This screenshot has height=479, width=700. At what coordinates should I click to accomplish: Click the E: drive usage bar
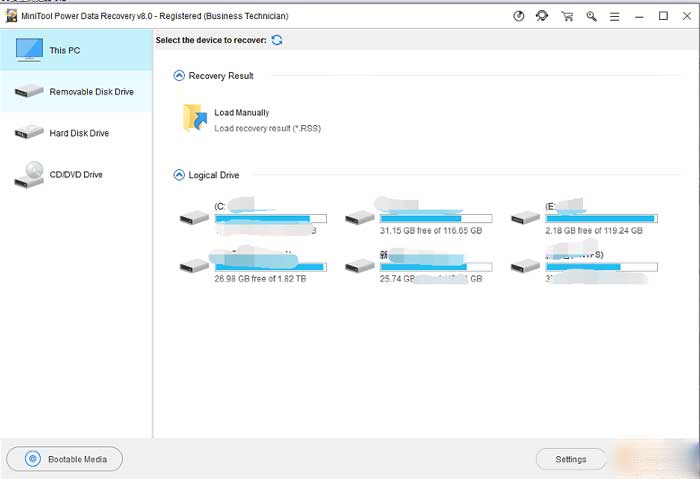tap(601, 218)
